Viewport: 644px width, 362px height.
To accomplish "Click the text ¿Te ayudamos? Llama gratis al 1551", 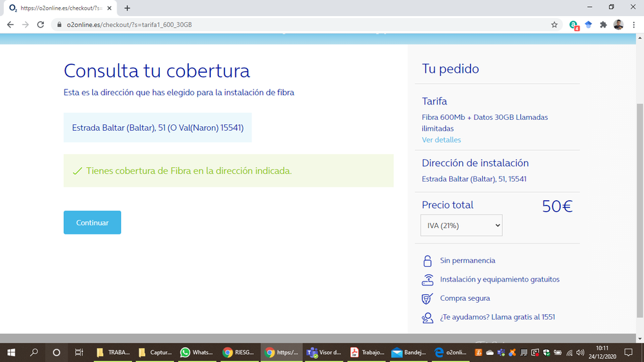I will coord(498,317).
